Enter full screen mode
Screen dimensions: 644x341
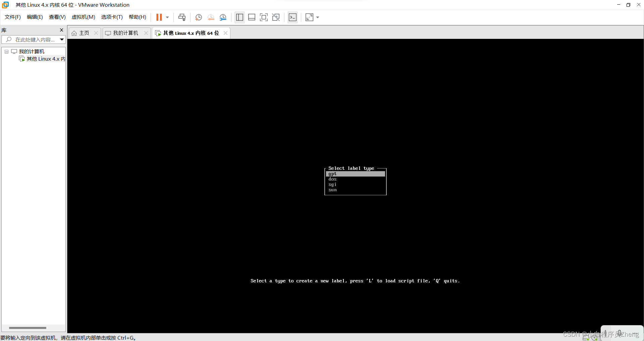pyautogui.click(x=264, y=17)
